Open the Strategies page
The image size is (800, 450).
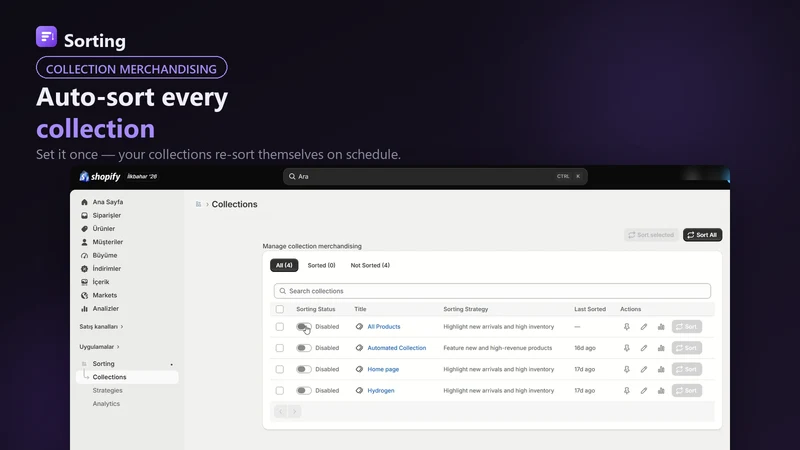(x=107, y=390)
